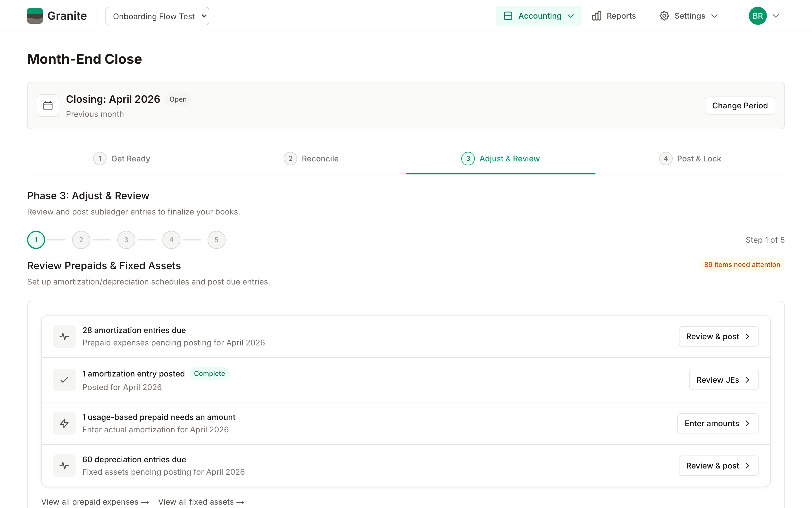Go to sub-step 1 circle
The height and width of the screenshot is (508, 812).
(36, 240)
